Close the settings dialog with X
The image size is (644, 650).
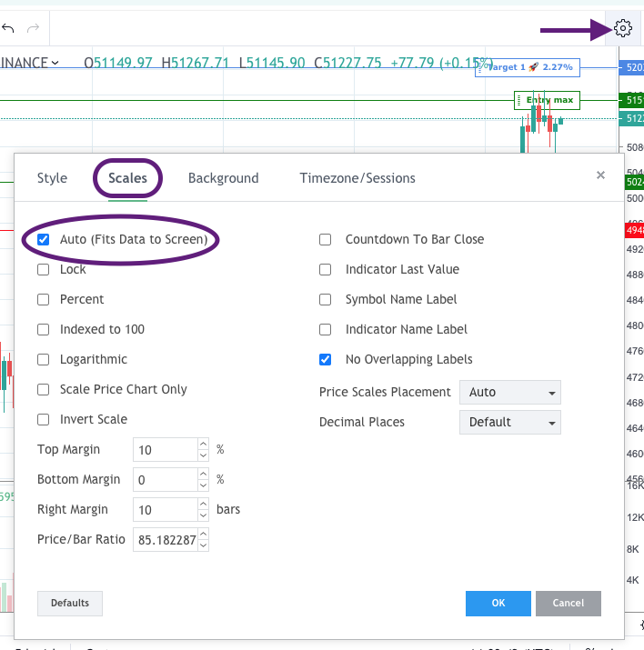(600, 175)
